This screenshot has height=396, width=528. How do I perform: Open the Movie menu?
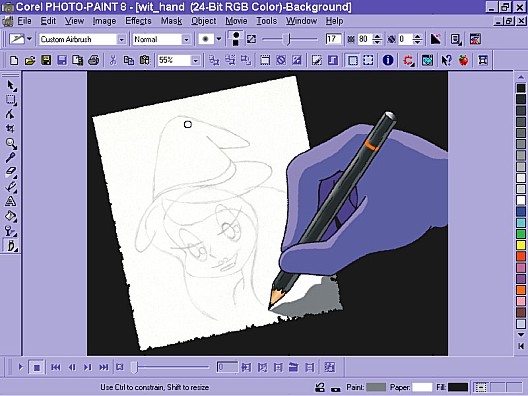[x=236, y=21]
